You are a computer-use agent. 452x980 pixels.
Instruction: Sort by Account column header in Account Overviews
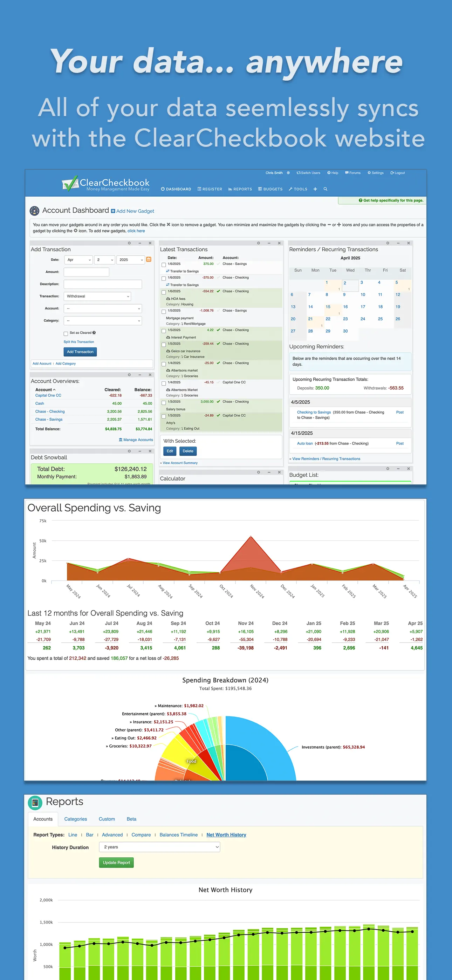point(45,389)
